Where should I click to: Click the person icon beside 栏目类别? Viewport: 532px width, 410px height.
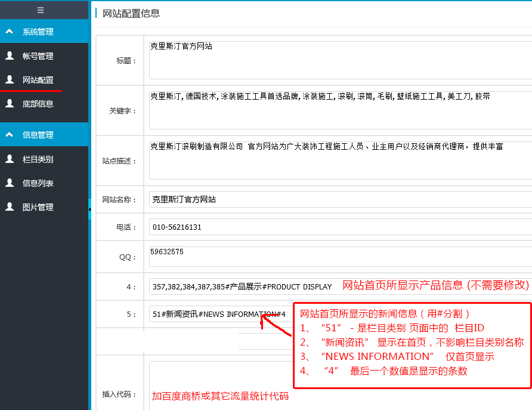click(10, 159)
